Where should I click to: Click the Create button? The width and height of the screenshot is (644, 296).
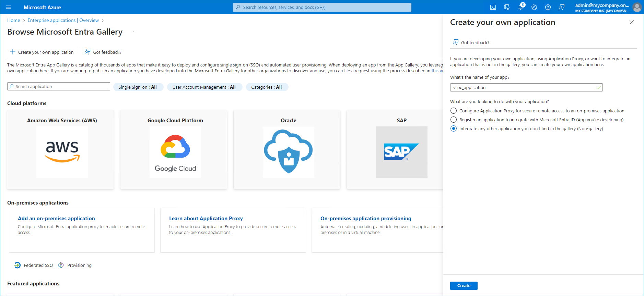464,285
